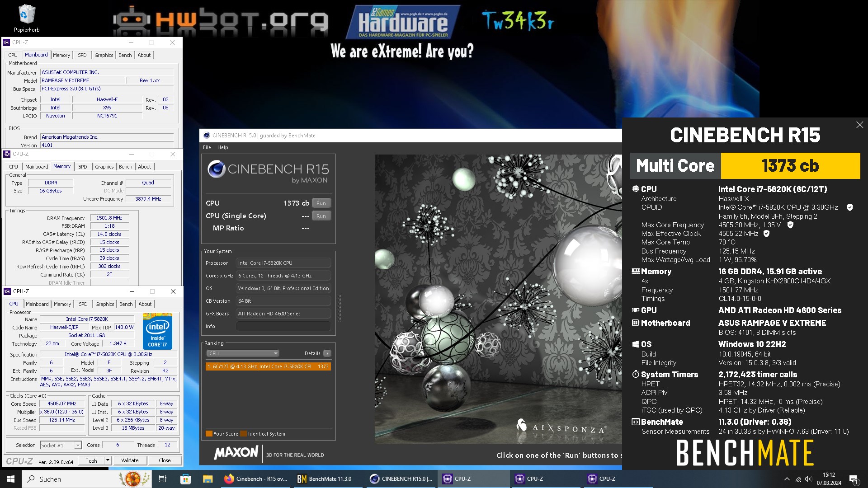Open the Papierkorb recycle bin icon
Viewport: 868px width, 488px height.
click(x=27, y=18)
